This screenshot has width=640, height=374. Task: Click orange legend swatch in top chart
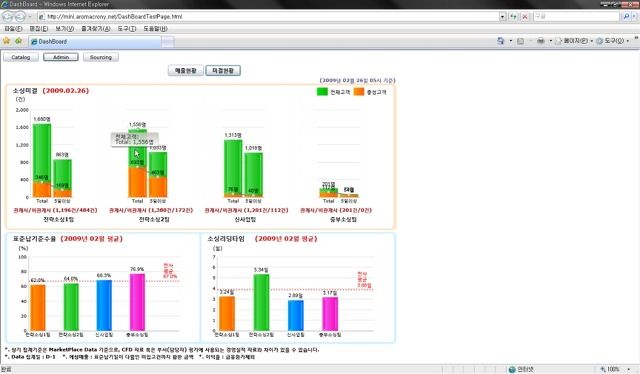359,92
